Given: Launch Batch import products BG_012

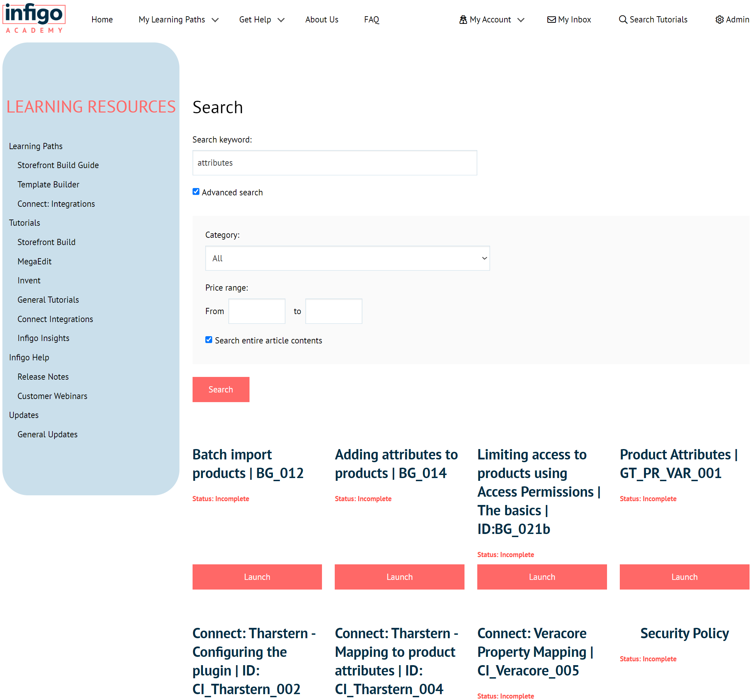Looking at the screenshot, I should pos(257,577).
